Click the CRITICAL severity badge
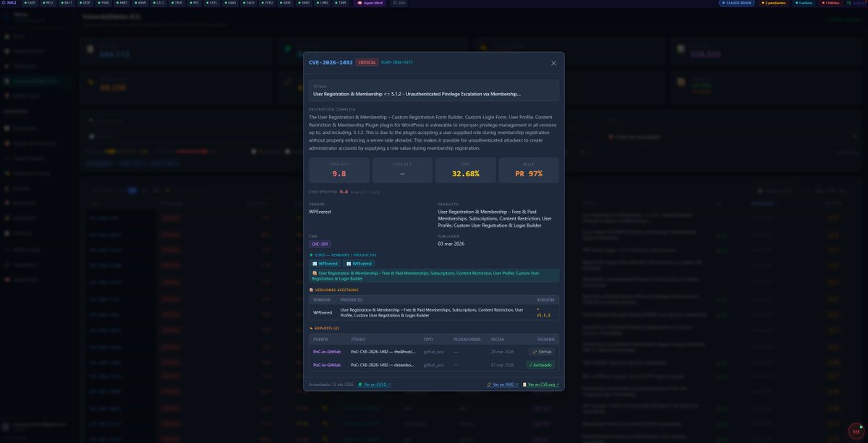 [367, 63]
